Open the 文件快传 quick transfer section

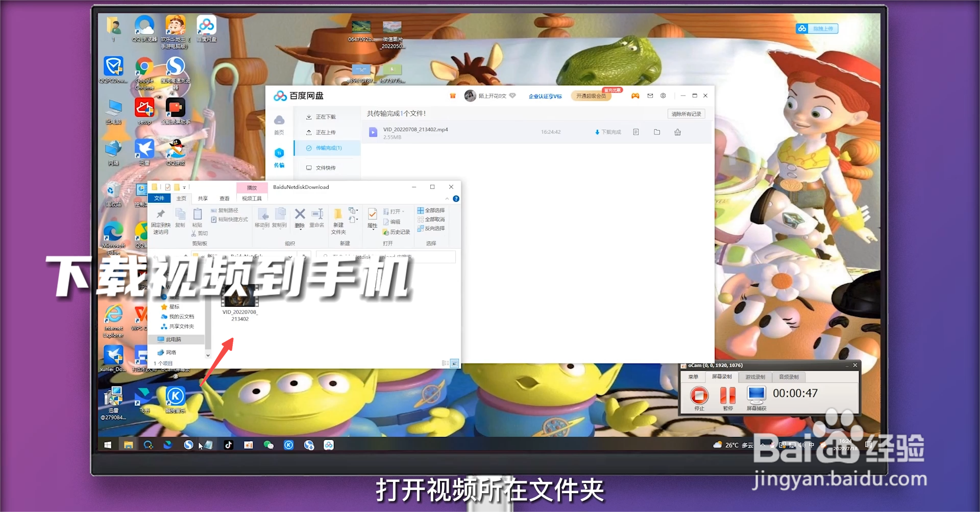pyautogui.click(x=321, y=168)
